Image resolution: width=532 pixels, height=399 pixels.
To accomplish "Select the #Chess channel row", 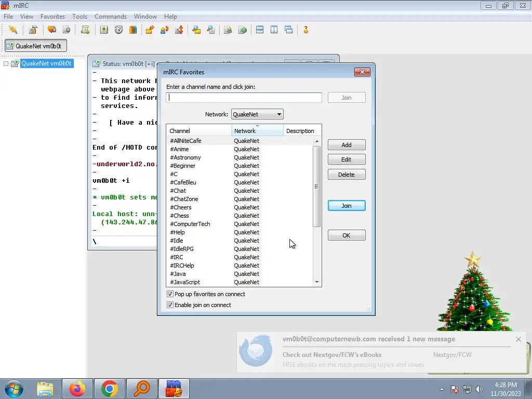I will (240, 216).
